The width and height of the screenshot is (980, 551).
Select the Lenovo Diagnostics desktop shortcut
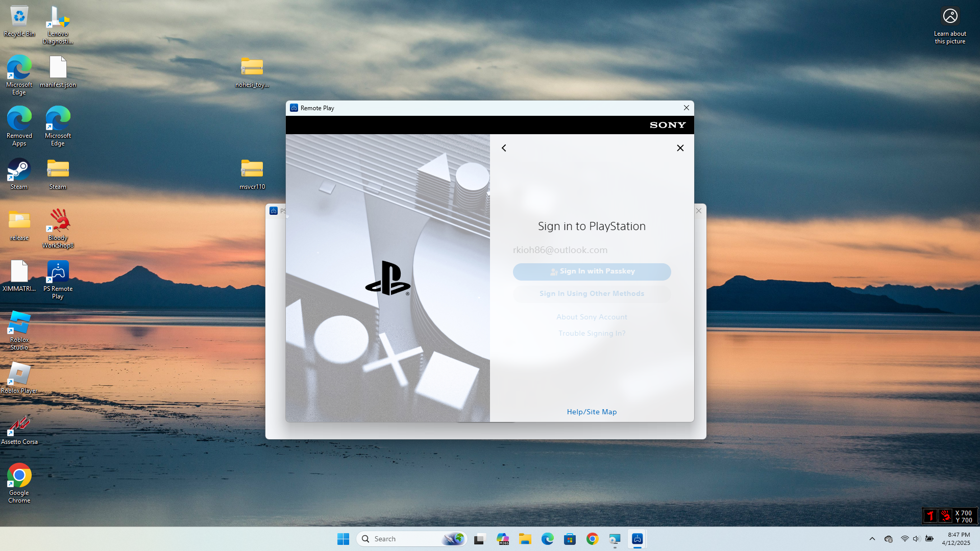(58, 26)
